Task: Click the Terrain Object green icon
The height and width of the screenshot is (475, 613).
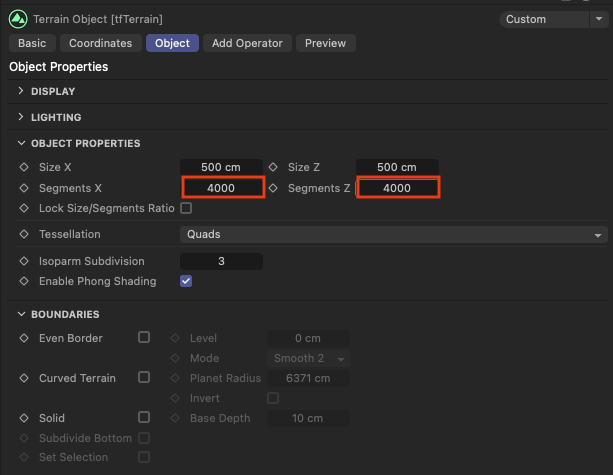Action: (18, 19)
